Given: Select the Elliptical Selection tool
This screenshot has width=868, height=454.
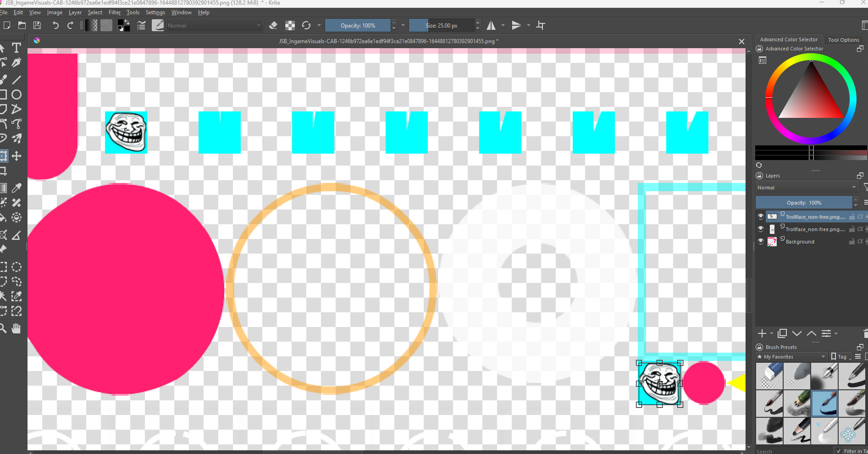Looking at the screenshot, I should (17, 266).
